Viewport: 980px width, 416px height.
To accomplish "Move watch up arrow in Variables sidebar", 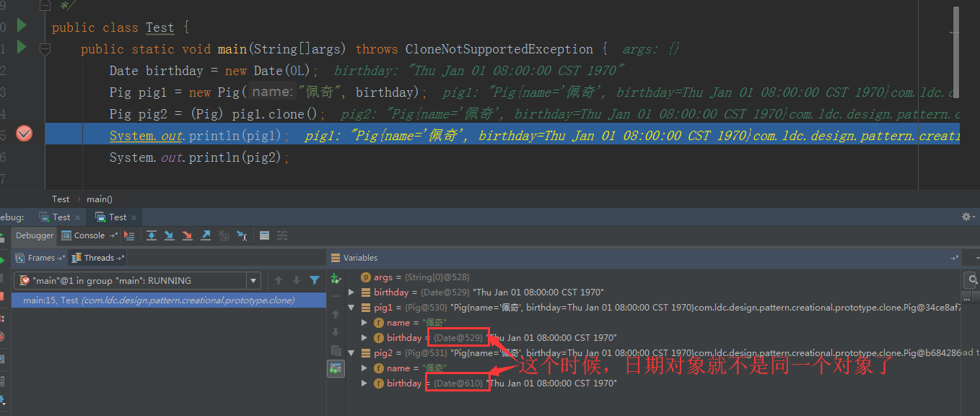I will pyautogui.click(x=336, y=314).
